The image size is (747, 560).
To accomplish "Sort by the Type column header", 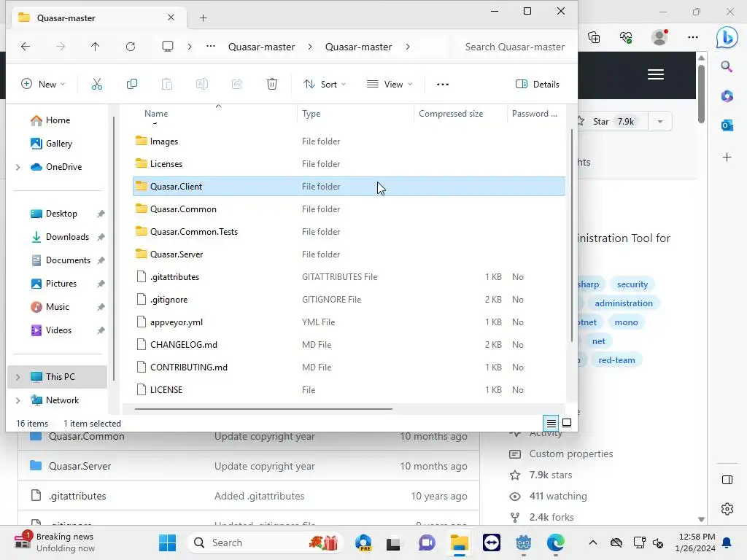I will (x=311, y=114).
